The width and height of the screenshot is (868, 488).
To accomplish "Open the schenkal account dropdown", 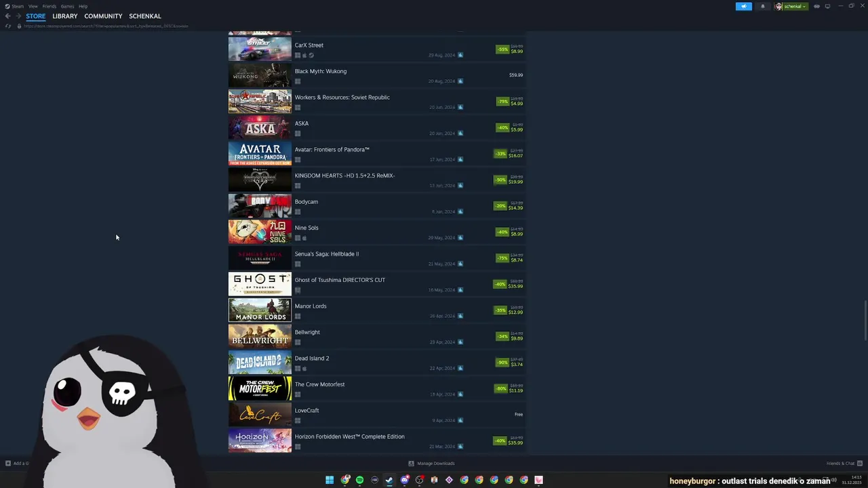I will tap(795, 6).
